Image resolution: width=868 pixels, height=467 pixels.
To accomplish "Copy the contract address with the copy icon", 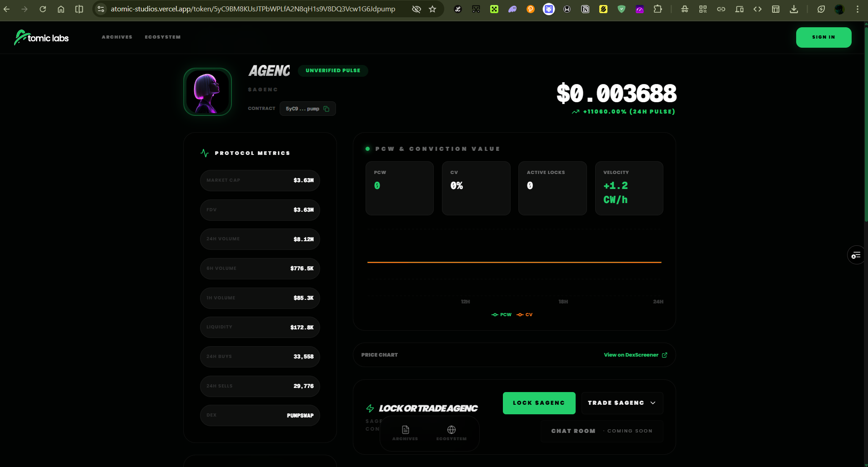I will point(326,109).
